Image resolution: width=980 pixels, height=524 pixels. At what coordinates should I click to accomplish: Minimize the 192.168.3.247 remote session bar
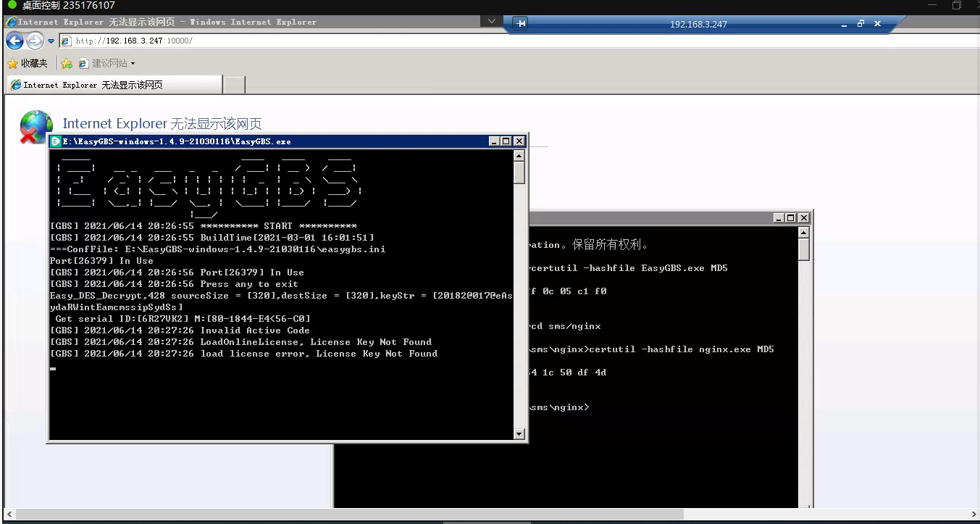point(844,24)
